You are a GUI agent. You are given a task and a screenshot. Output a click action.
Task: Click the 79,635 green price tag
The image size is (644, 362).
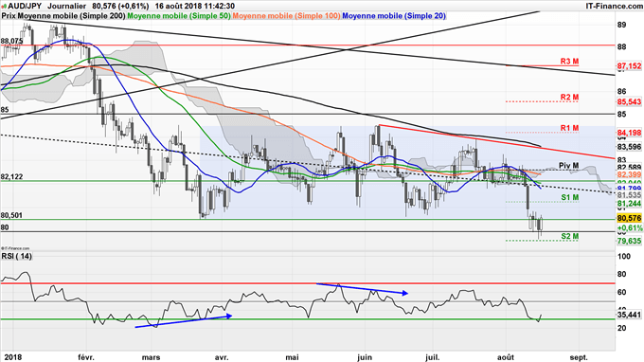pyautogui.click(x=629, y=241)
